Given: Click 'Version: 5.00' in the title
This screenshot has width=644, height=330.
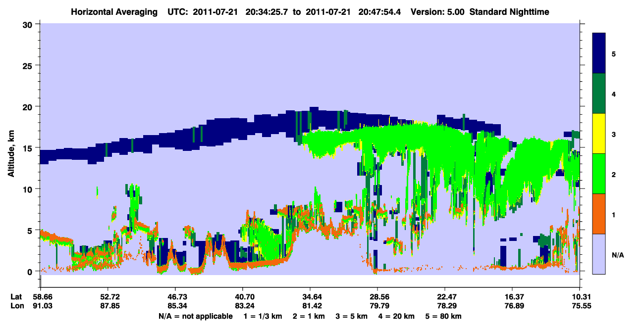Looking at the screenshot, I should pos(437,12).
